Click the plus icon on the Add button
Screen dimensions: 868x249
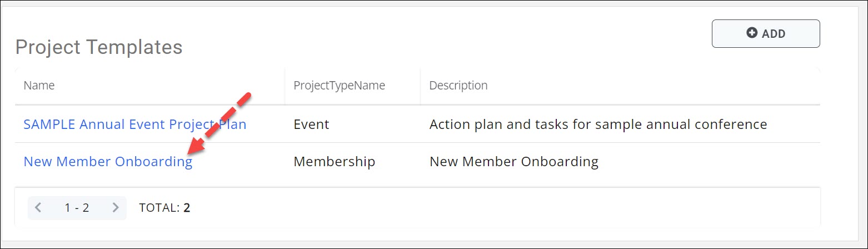point(752,33)
